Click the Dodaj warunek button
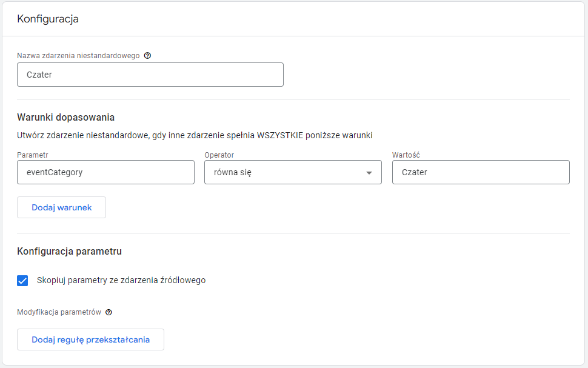 [61, 207]
